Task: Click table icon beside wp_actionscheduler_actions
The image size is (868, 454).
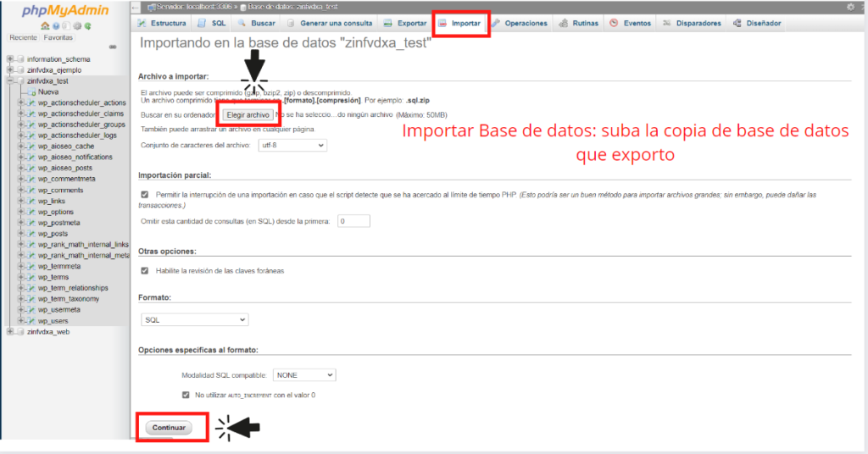Action: 31,102
